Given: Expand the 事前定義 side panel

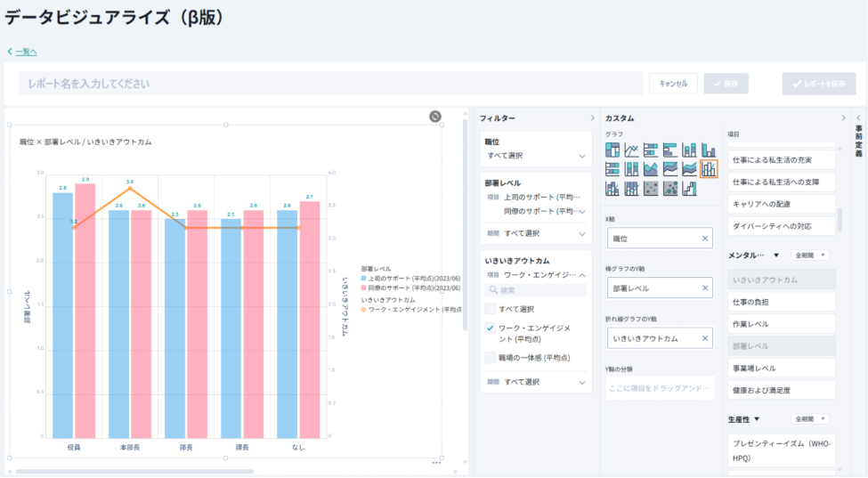Looking at the screenshot, I should click(858, 117).
